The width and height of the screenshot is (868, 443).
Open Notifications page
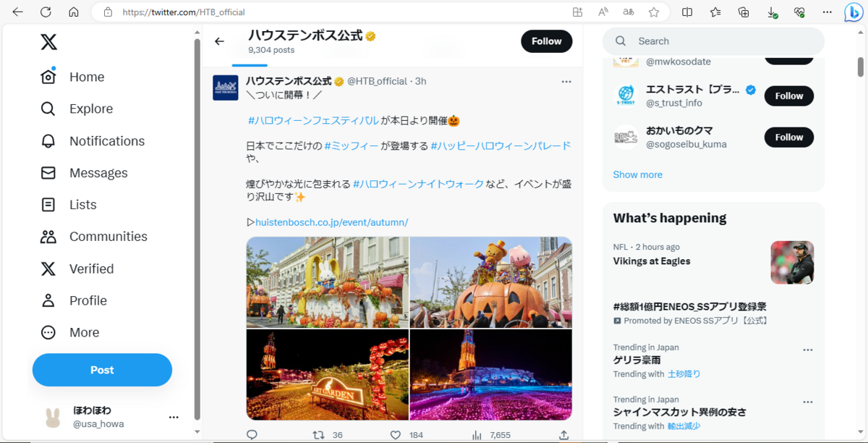pos(93,140)
